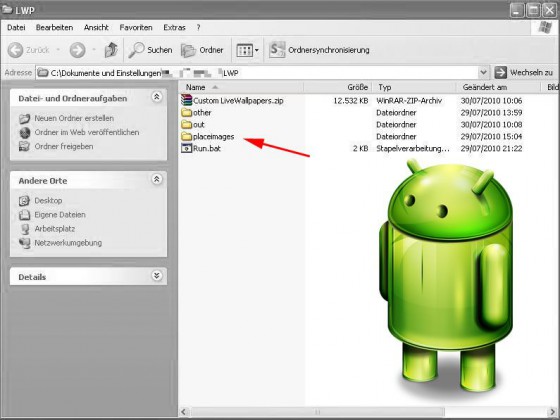Expand the address bar dropdown

click(x=483, y=73)
